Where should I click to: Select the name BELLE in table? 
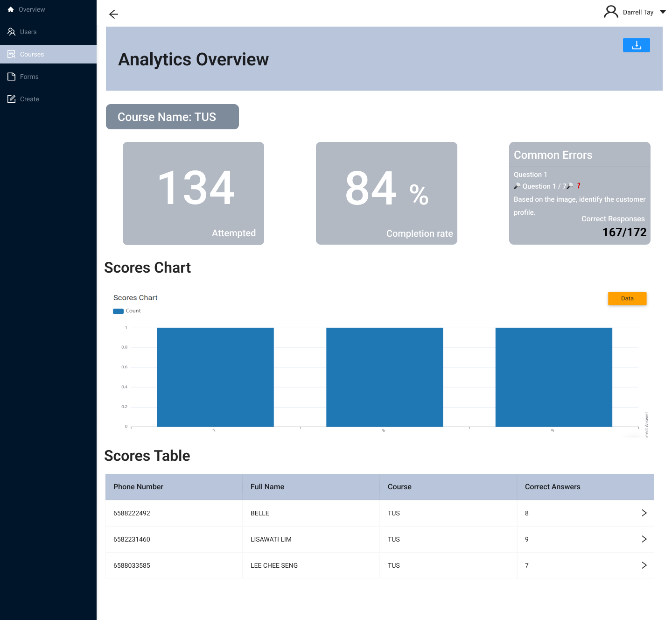coord(260,513)
